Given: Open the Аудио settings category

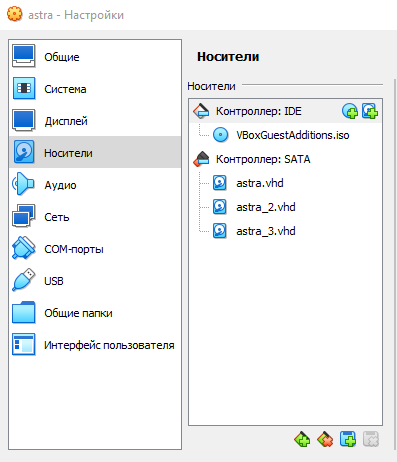Looking at the screenshot, I should coord(95,185).
